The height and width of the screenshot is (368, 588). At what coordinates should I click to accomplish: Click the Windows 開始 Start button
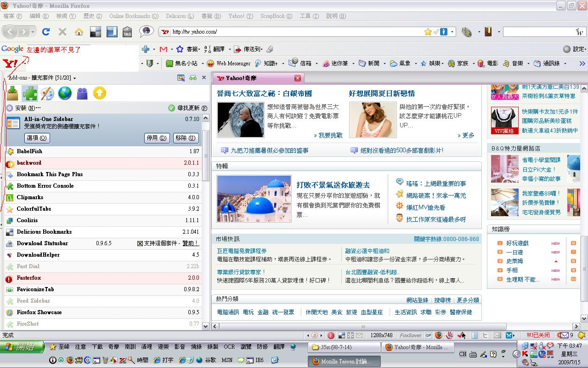point(22,347)
